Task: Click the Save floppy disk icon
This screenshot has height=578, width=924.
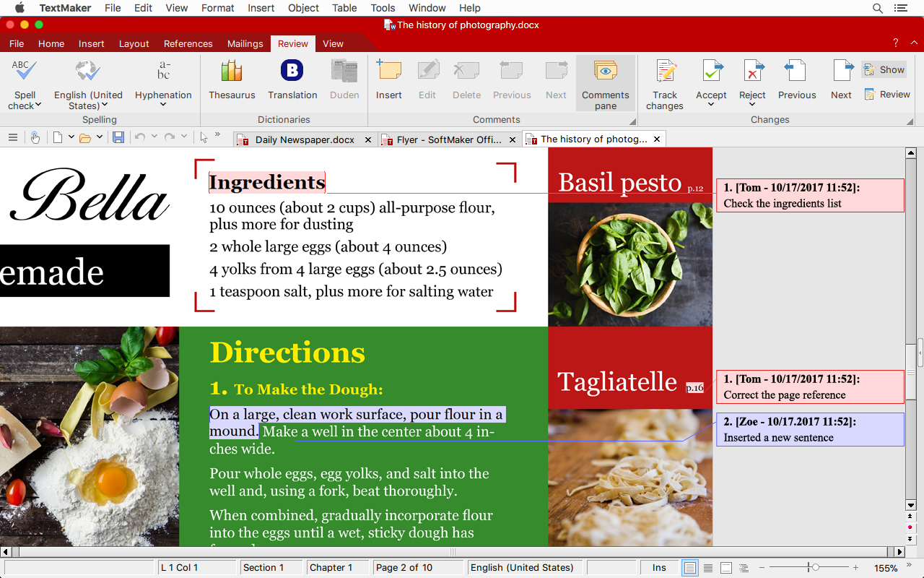Action: tap(118, 137)
